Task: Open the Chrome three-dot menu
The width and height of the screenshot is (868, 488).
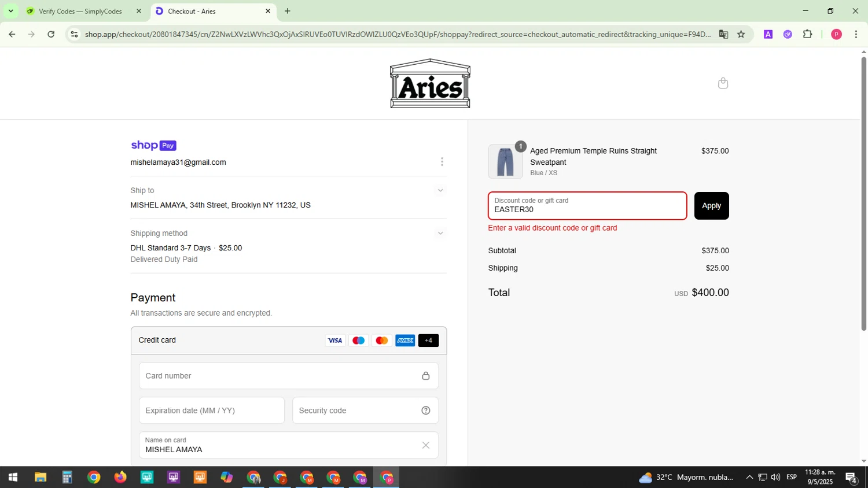Action: pos(856,34)
